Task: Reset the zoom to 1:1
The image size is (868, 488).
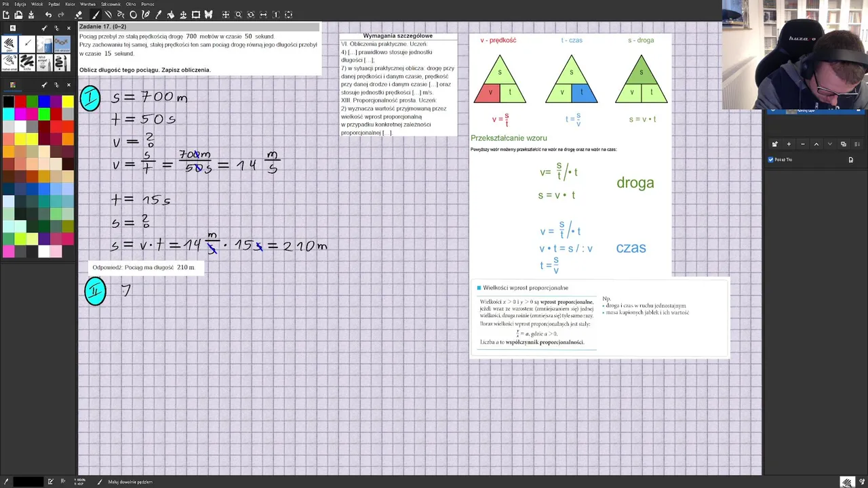Action: [x=276, y=15]
